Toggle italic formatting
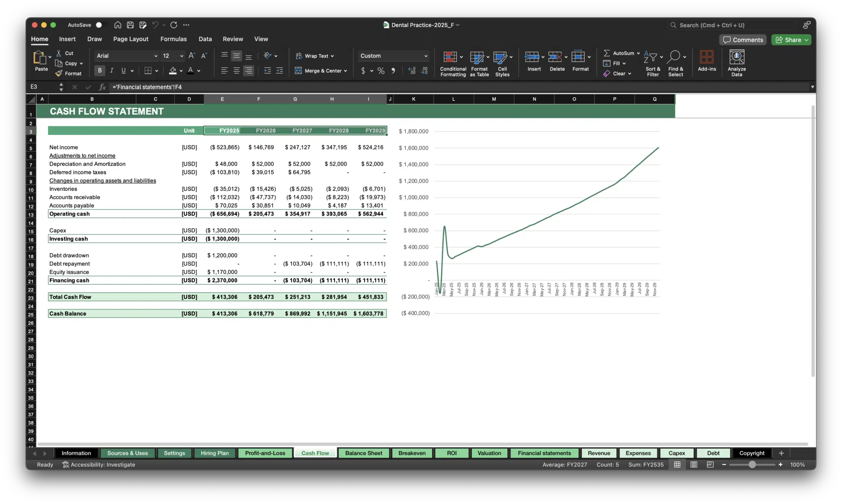The width and height of the screenshot is (842, 504). pyautogui.click(x=111, y=70)
